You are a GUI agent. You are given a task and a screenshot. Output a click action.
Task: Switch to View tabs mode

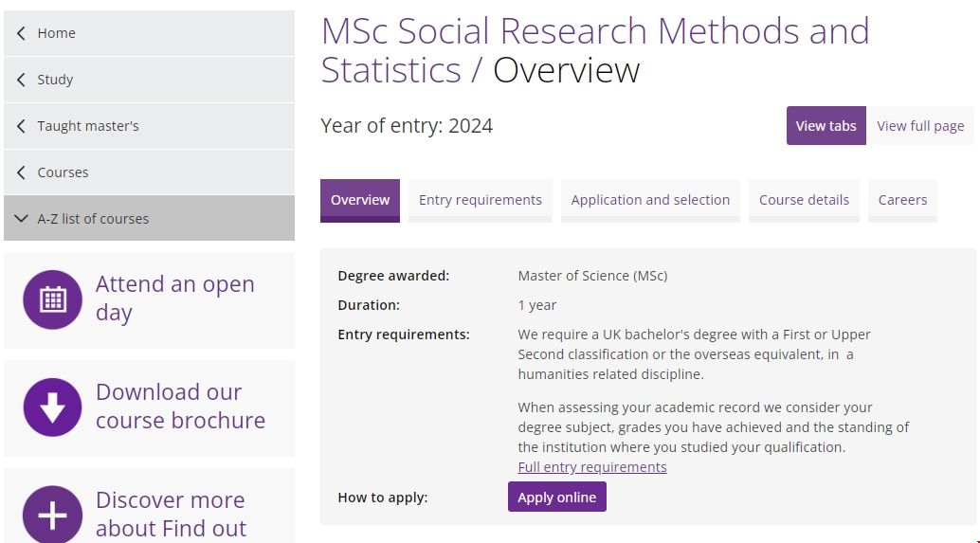click(x=826, y=126)
